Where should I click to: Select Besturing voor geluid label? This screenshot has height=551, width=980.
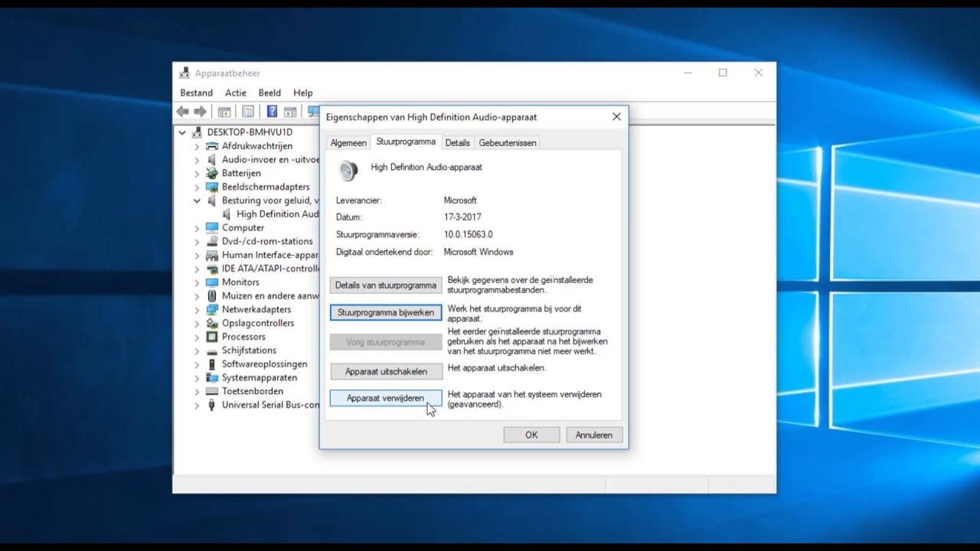tap(270, 201)
